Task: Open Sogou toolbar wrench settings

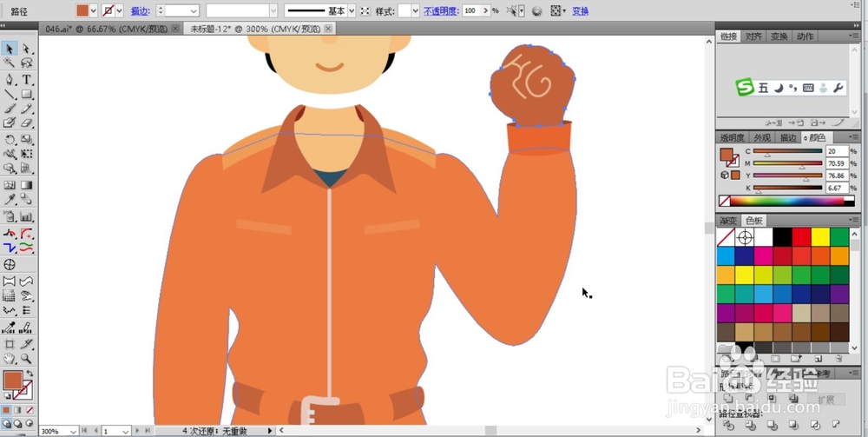Action: (x=838, y=88)
